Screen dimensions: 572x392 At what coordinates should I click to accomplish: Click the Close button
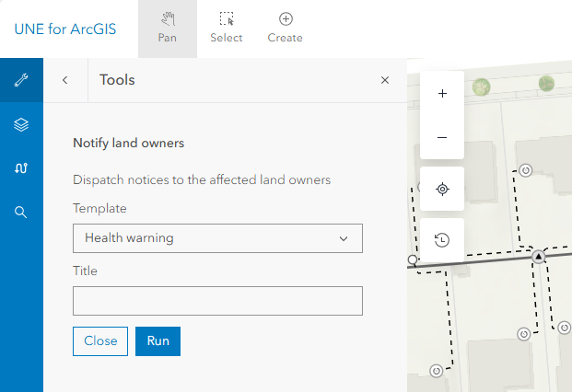point(100,341)
